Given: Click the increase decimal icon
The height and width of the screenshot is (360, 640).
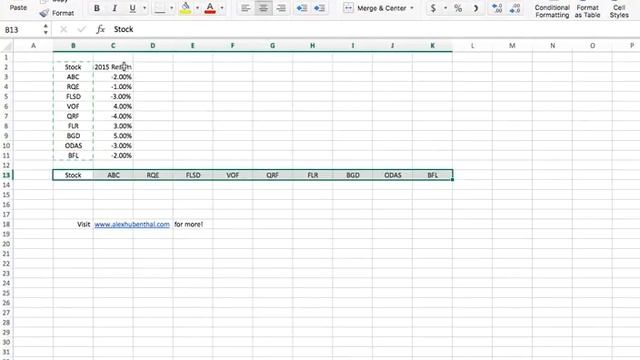Looking at the screenshot, I should [x=497, y=8].
